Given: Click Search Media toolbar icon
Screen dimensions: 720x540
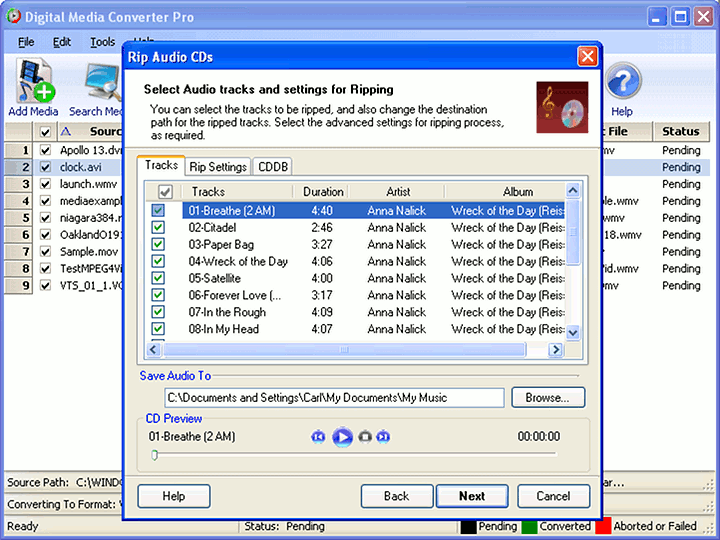Looking at the screenshot, I should (x=96, y=87).
